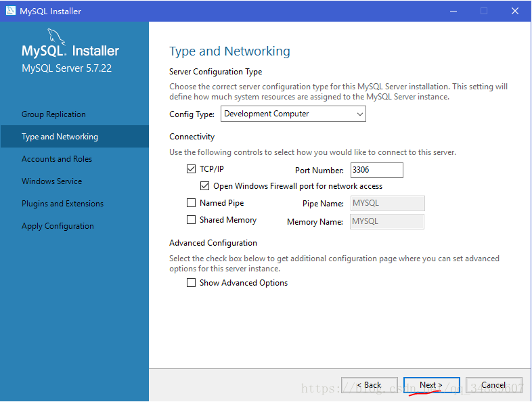
Task: Check Show Advanced Options
Action: 192,283
